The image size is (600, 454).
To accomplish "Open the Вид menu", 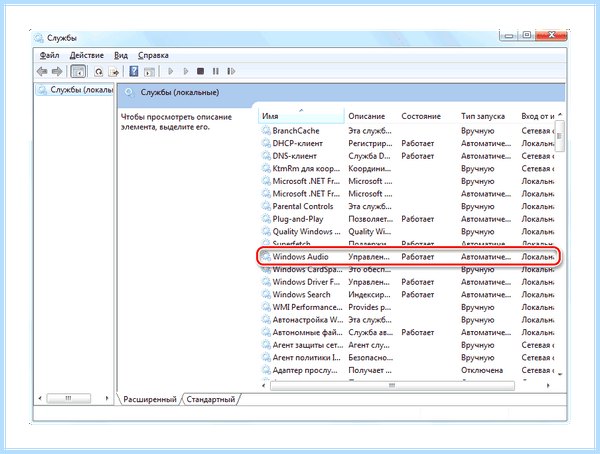I will 121,56.
